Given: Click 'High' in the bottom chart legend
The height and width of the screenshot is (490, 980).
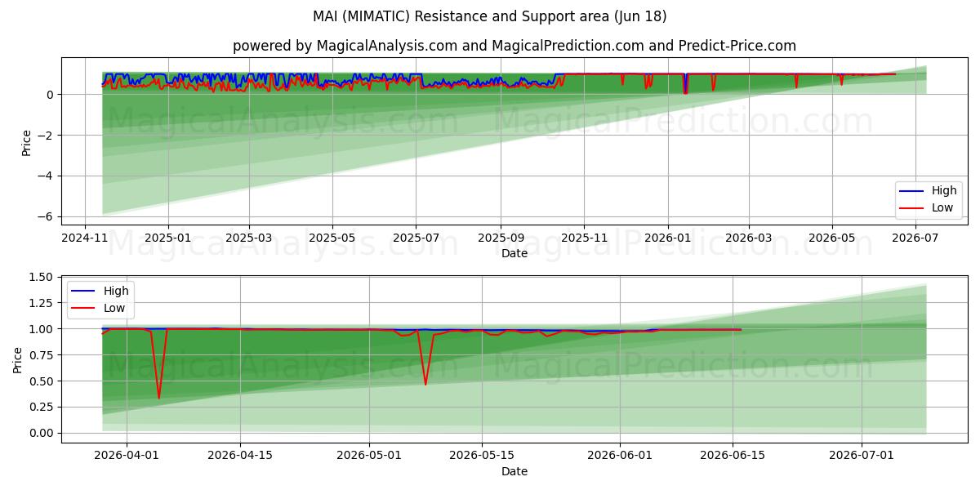Looking at the screenshot, I should pyautogui.click(x=116, y=291).
